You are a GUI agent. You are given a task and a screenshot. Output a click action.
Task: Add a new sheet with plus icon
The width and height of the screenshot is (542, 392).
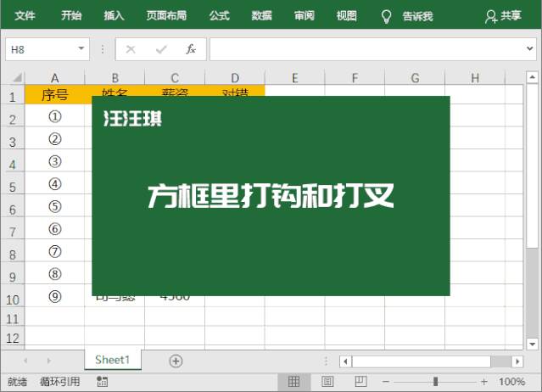pyautogui.click(x=176, y=361)
